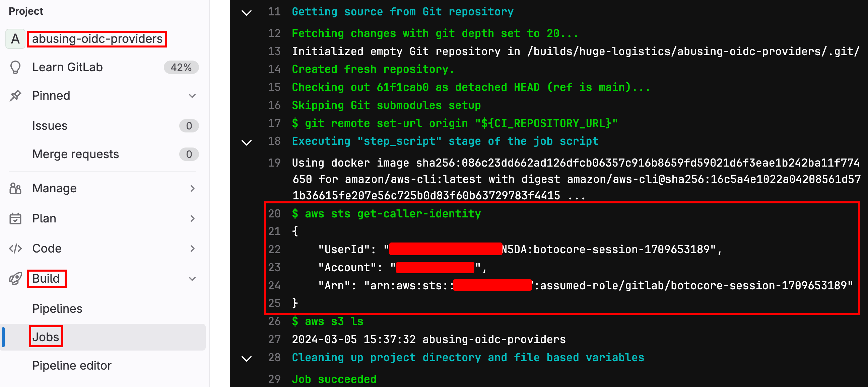This screenshot has height=387, width=868.
Task: Open the abusing-oidc-providers project link
Action: (x=97, y=39)
